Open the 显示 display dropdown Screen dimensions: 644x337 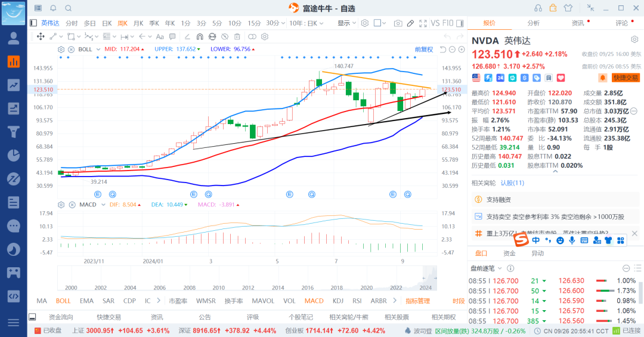tap(346, 23)
